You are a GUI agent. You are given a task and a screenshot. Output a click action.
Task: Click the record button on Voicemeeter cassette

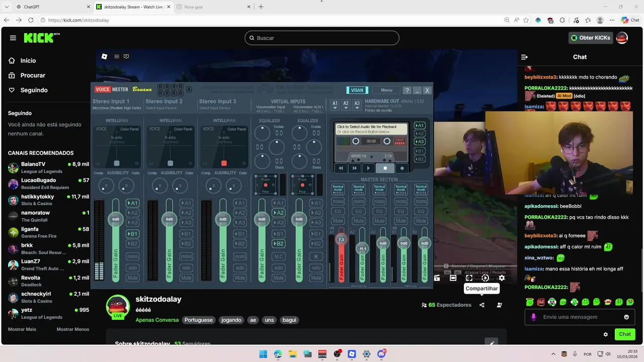point(402,168)
